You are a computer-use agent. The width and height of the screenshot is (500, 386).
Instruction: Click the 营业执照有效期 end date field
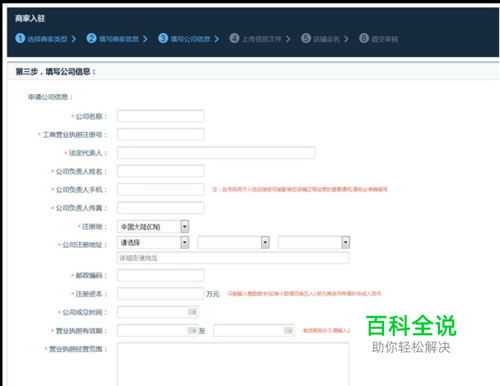coord(254,331)
